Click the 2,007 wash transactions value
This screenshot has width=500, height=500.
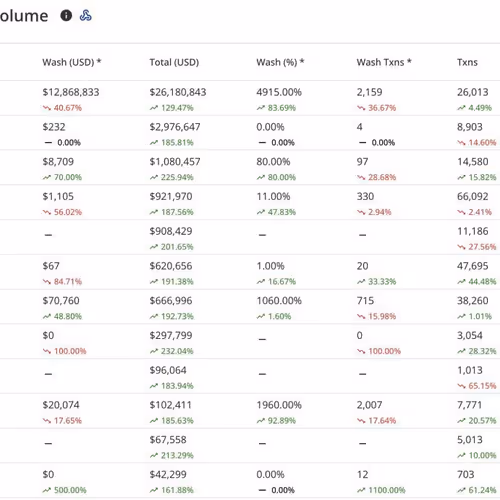369,405
